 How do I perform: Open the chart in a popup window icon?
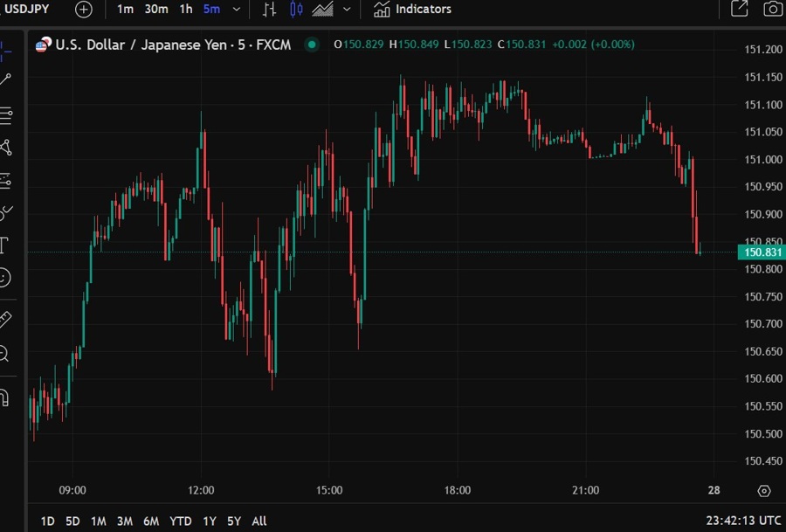(x=740, y=9)
